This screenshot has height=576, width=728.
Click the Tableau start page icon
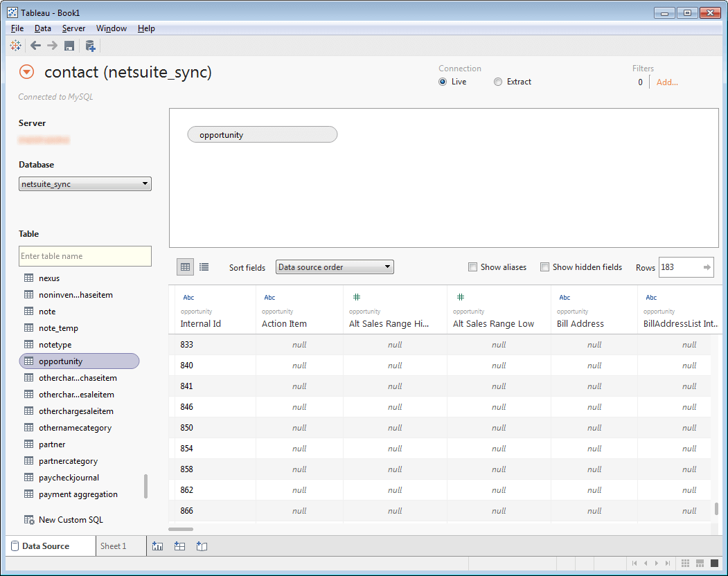pyautogui.click(x=15, y=46)
